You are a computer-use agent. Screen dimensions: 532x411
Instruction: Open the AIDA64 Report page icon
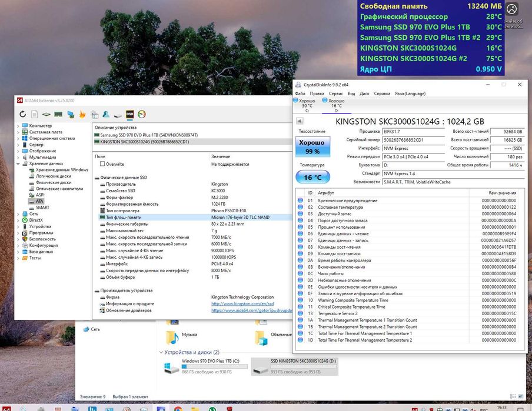coord(34,114)
